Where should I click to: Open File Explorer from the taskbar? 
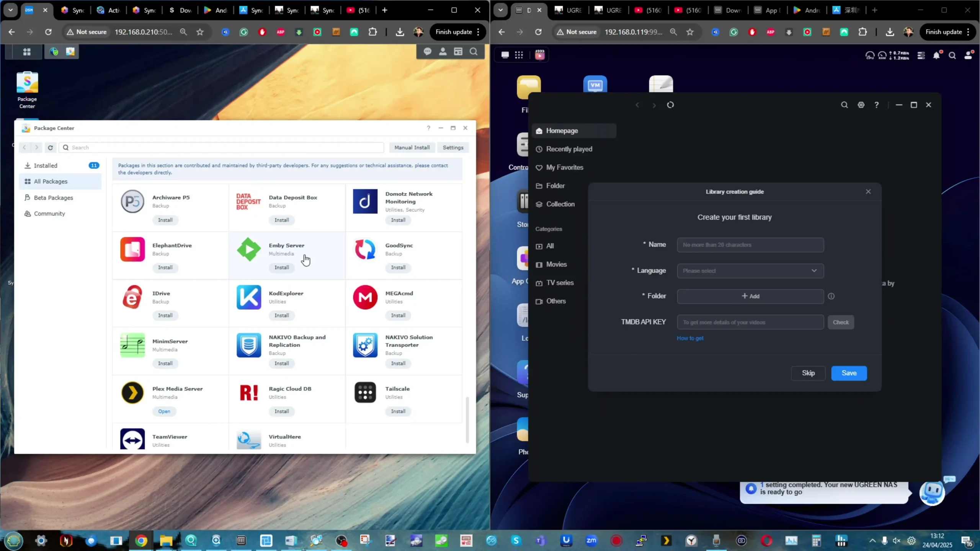pyautogui.click(x=166, y=541)
